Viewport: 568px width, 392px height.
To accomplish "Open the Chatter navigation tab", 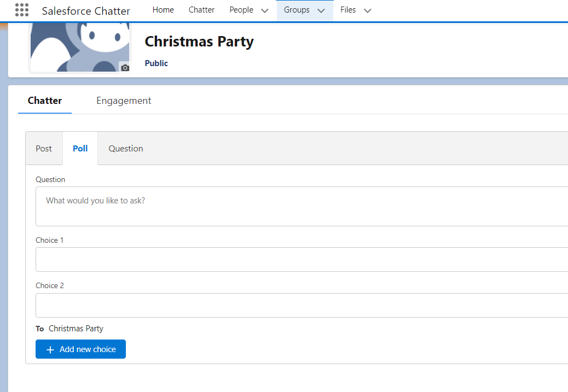I will tap(201, 10).
